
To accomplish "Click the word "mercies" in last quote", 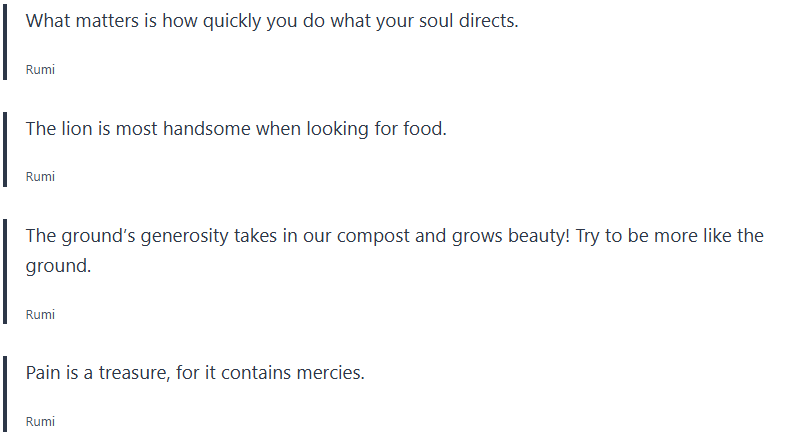I will [330, 373].
